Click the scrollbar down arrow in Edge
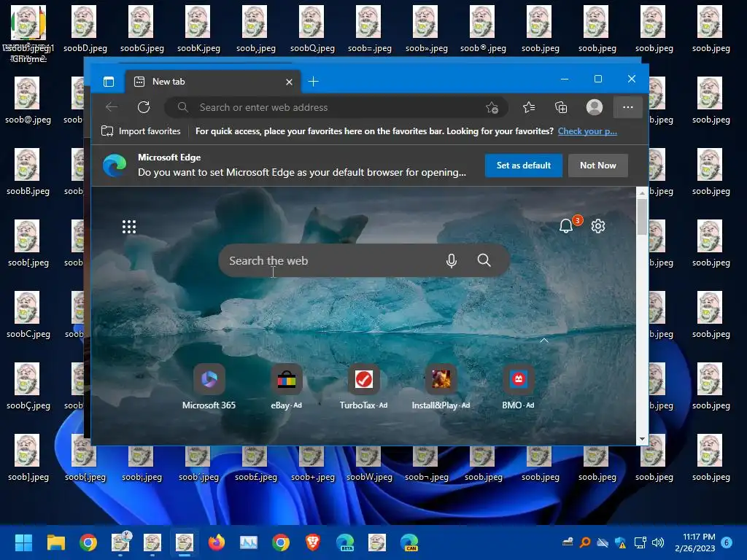 pyautogui.click(x=642, y=439)
